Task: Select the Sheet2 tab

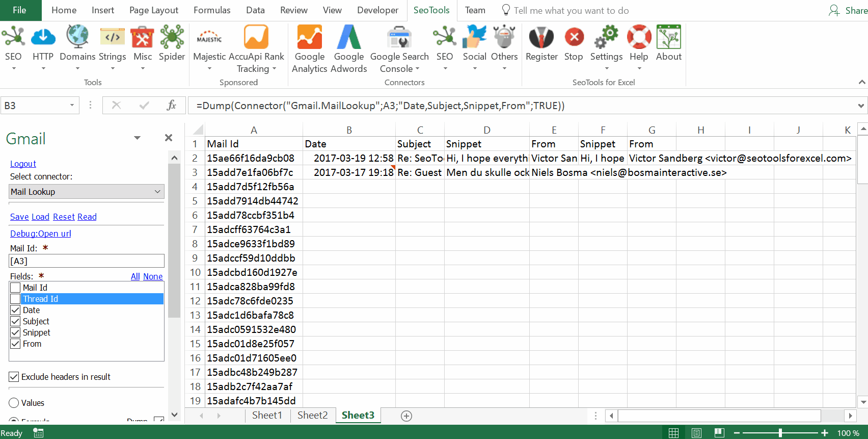Action: point(312,415)
